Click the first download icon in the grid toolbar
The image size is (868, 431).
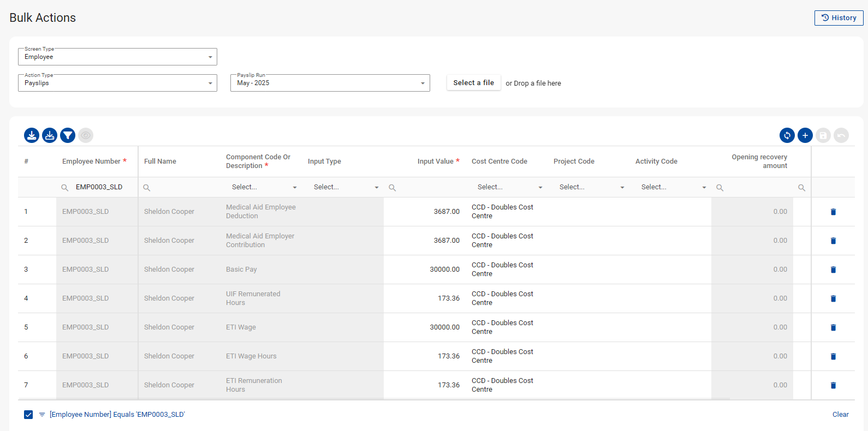[x=32, y=135]
